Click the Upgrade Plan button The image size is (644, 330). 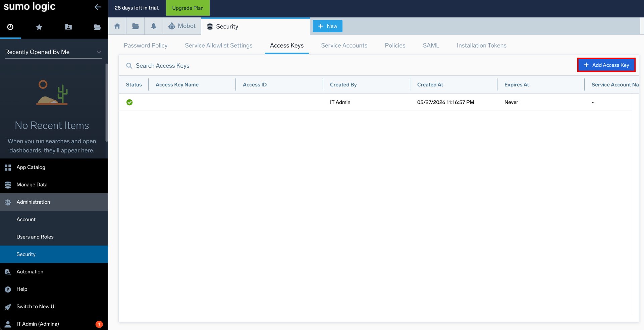pyautogui.click(x=188, y=8)
